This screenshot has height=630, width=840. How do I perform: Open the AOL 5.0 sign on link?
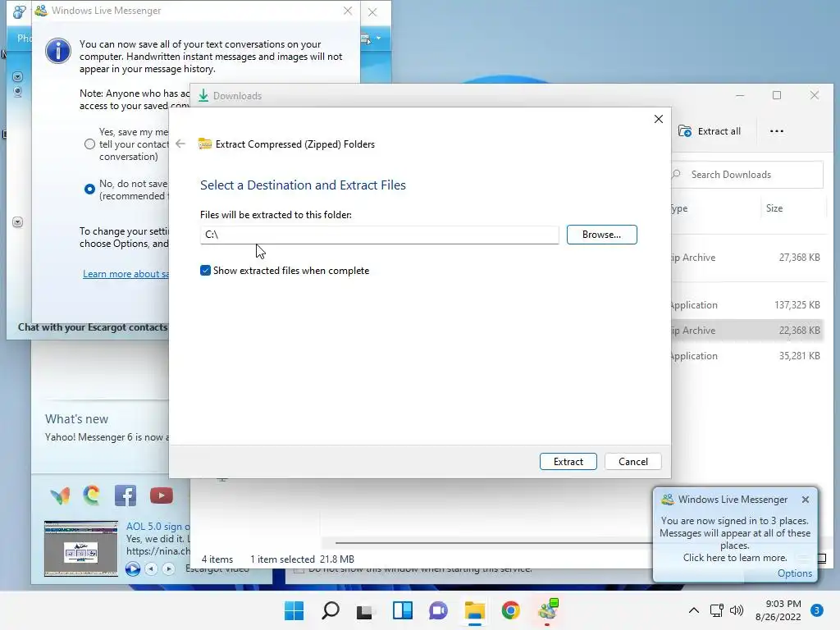[158, 527]
